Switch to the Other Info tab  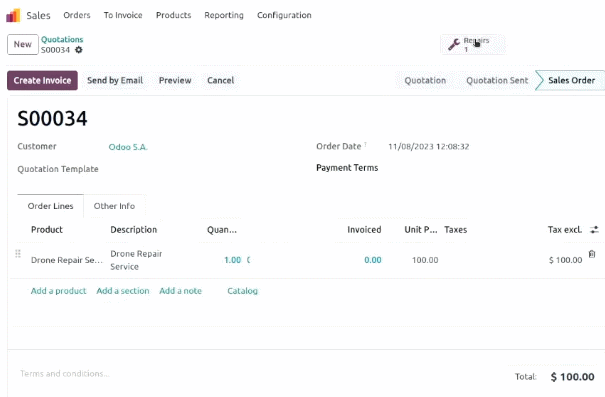coord(114,206)
